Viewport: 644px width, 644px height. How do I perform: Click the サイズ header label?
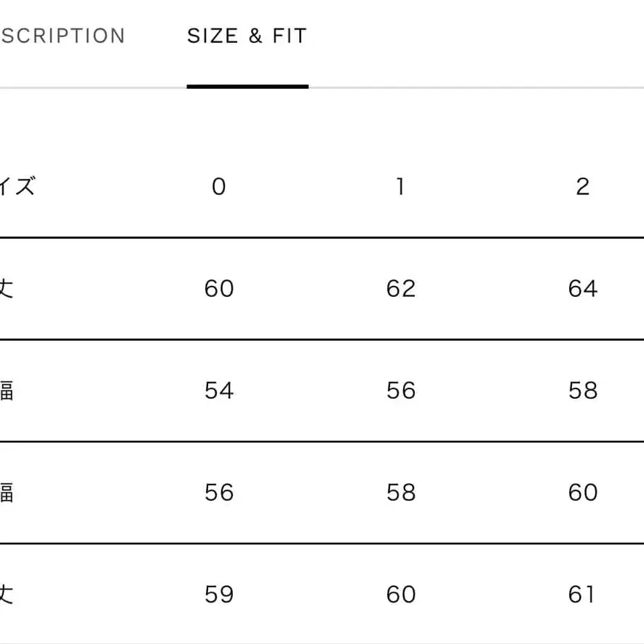[x=16, y=187]
